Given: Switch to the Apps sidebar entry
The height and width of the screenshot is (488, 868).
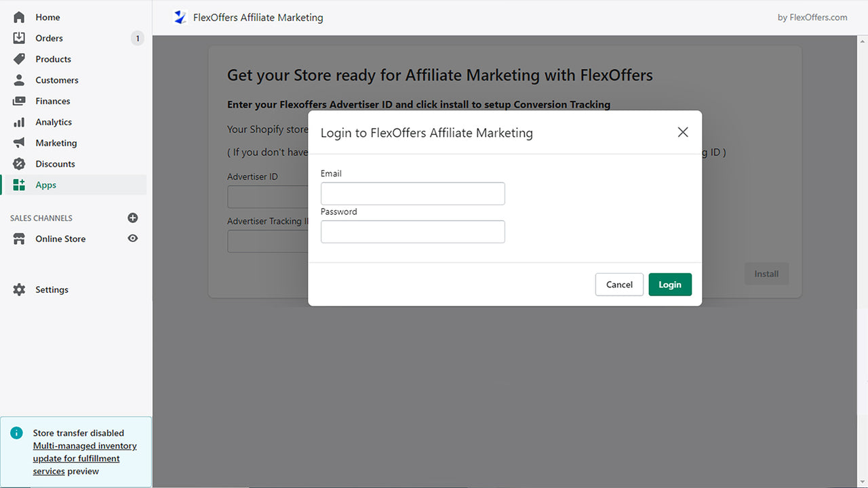Looking at the screenshot, I should click(x=45, y=184).
